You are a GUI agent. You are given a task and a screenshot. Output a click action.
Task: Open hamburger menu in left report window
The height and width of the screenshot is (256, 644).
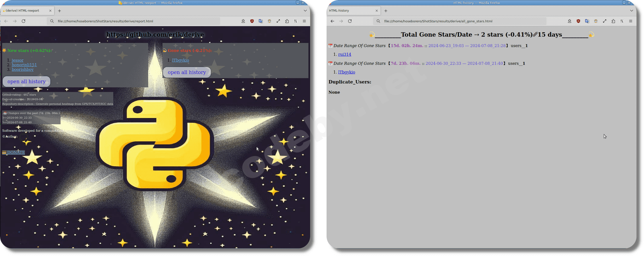point(304,21)
